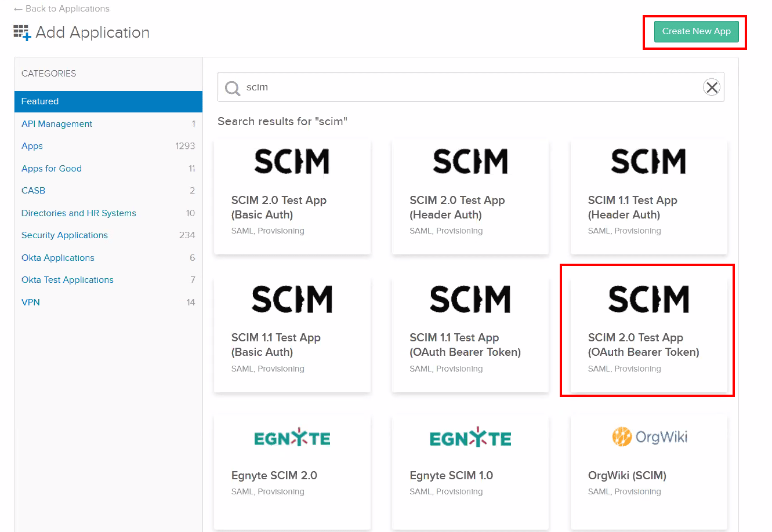The height and width of the screenshot is (532, 772).
Task: Select the Featured category
Action: 40,101
